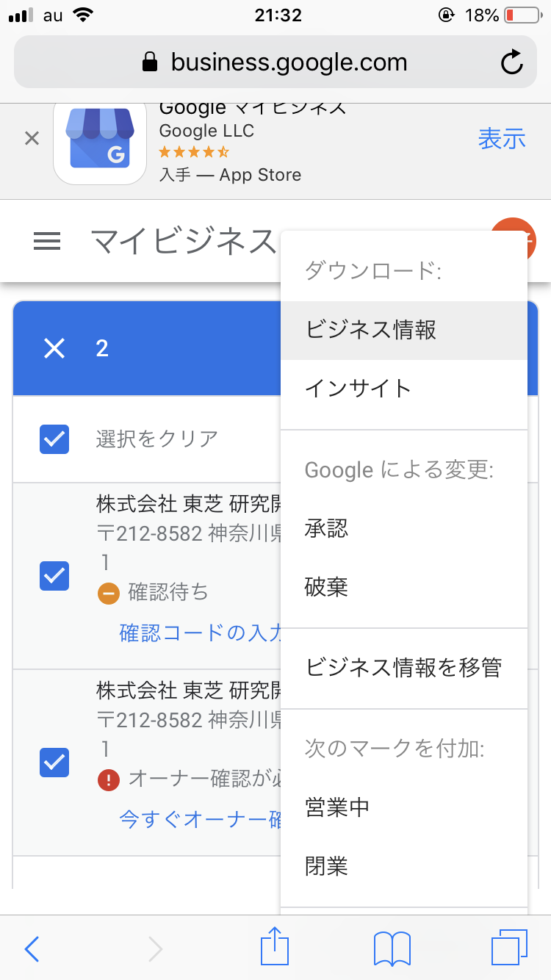
Task: Open the Safari share sheet
Action: pyautogui.click(x=275, y=948)
